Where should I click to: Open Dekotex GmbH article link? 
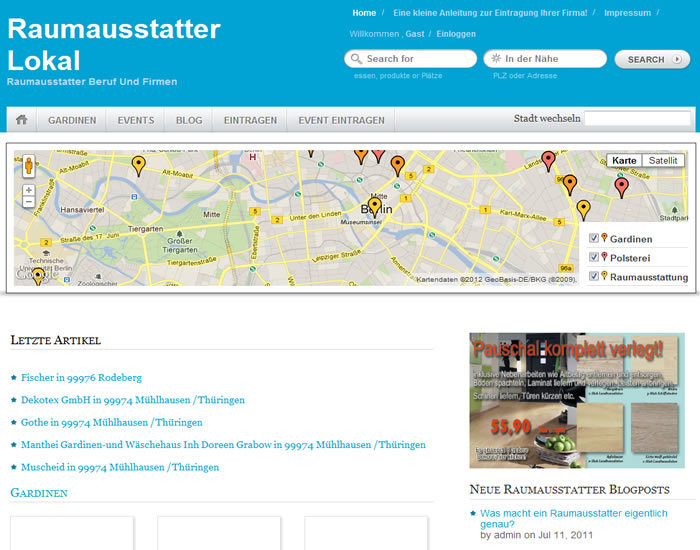(x=133, y=400)
